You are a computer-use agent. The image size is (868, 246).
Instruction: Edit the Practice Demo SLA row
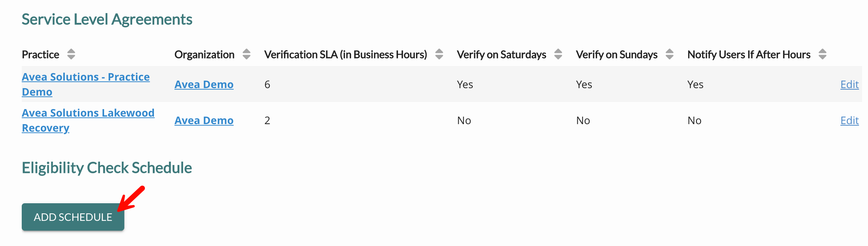click(849, 84)
